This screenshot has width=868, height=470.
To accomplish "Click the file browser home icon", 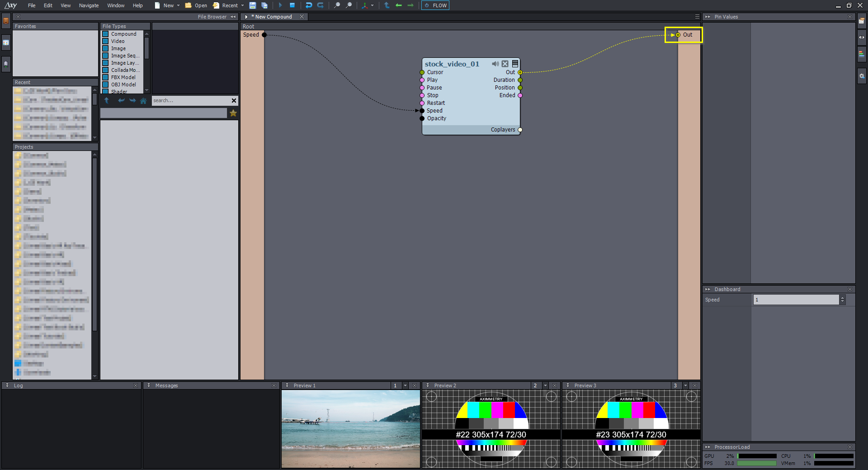I will [143, 100].
